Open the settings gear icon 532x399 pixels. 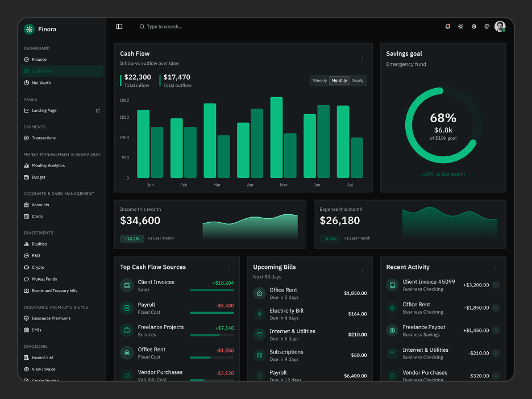pyautogui.click(x=474, y=27)
